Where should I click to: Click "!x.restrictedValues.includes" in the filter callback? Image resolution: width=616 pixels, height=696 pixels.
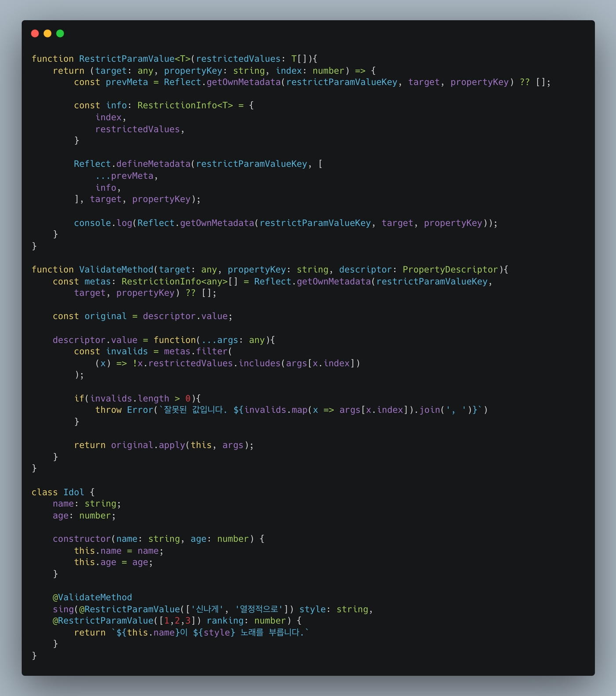pyautogui.click(x=206, y=363)
